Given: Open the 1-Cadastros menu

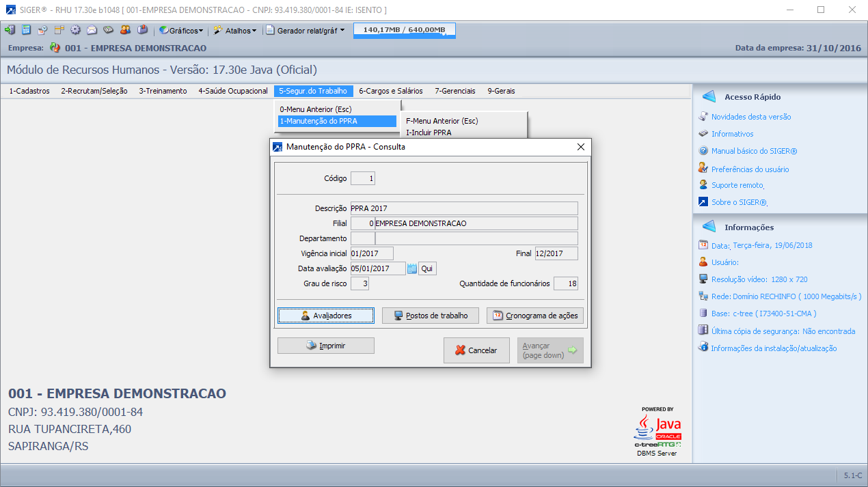Looking at the screenshot, I should (x=29, y=91).
